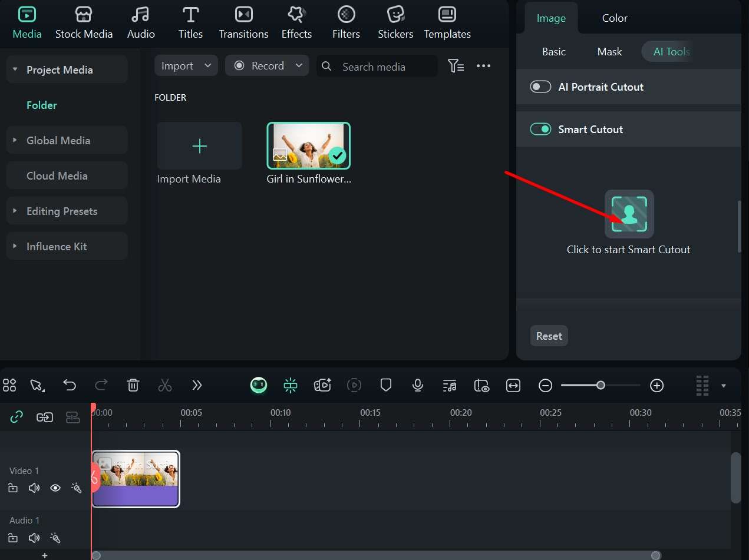Redo the last action
Viewport: 749px width, 560px height.
(x=101, y=385)
